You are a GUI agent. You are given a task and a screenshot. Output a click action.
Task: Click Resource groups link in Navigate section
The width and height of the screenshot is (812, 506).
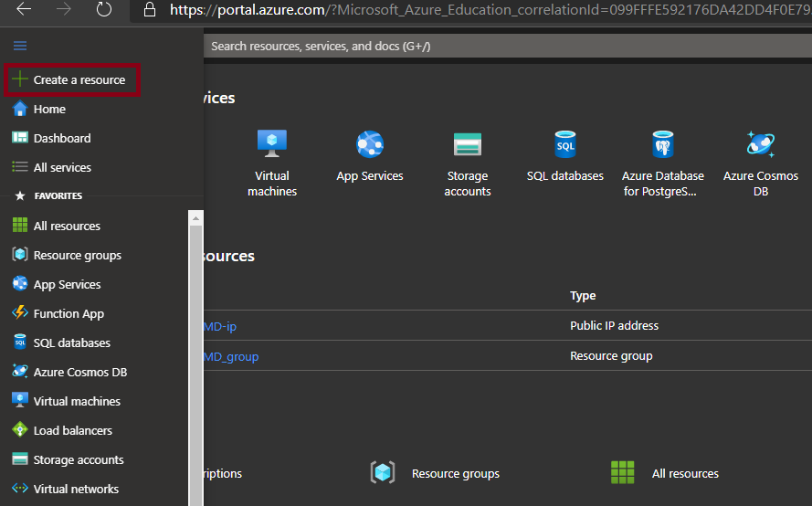[x=456, y=473]
